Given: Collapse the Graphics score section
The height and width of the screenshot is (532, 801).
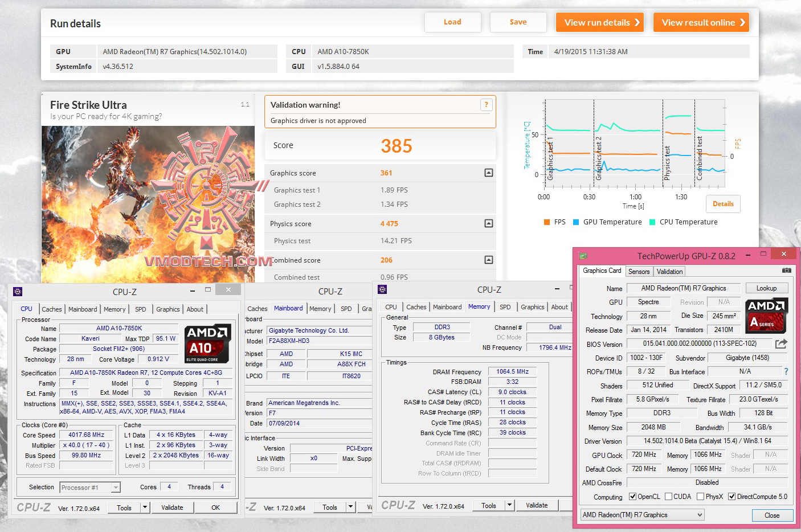Looking at the screenshot, I should (x=488, y=173).
